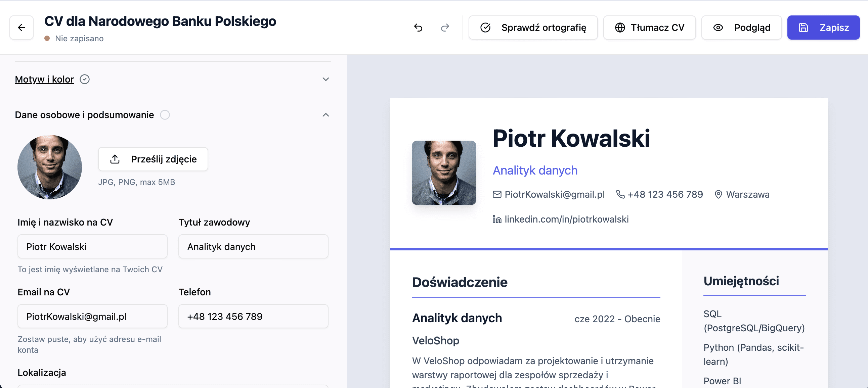Screen dimensions: 868x388
Task: Click the phone icon next to +48 123 456 789
Action: point(621,194)
